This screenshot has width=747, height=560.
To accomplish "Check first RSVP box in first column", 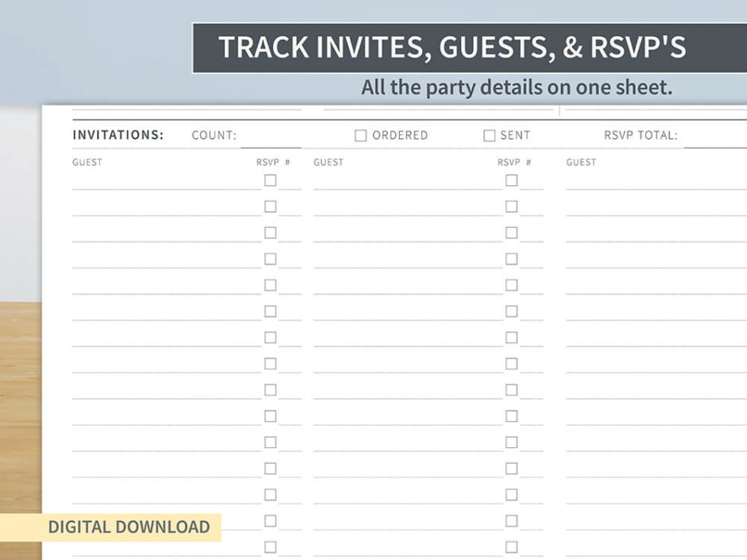I will 270,180.
